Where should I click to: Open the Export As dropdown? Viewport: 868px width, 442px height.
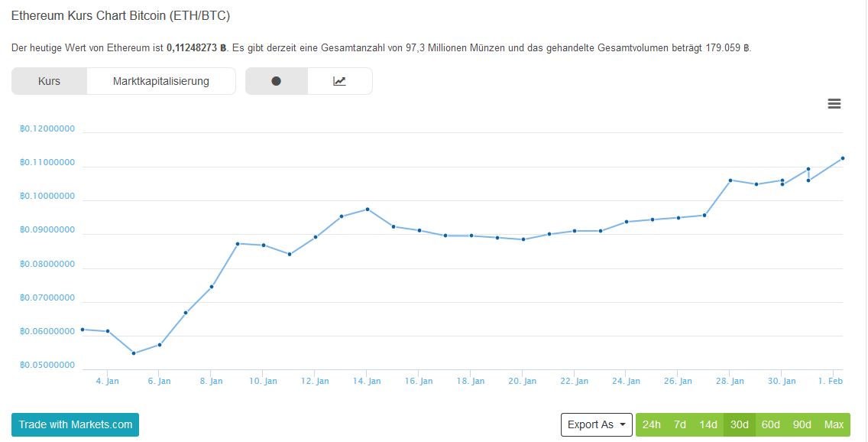click(x=596, y=424)
